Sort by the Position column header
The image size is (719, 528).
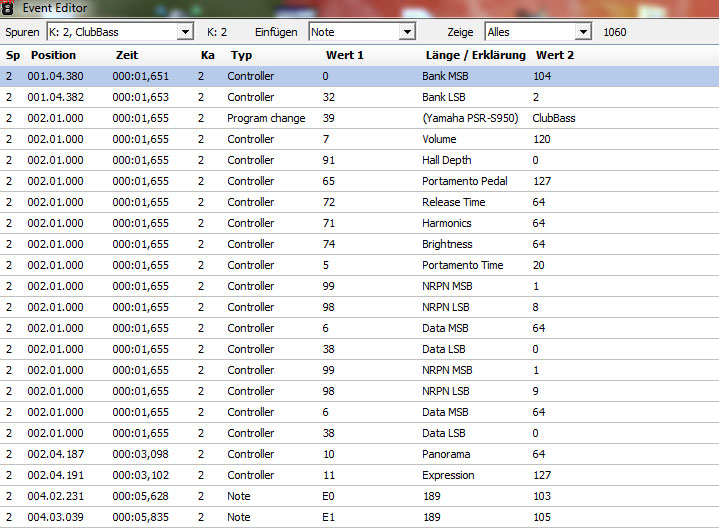pyautogui.click(x=53, y=55)
